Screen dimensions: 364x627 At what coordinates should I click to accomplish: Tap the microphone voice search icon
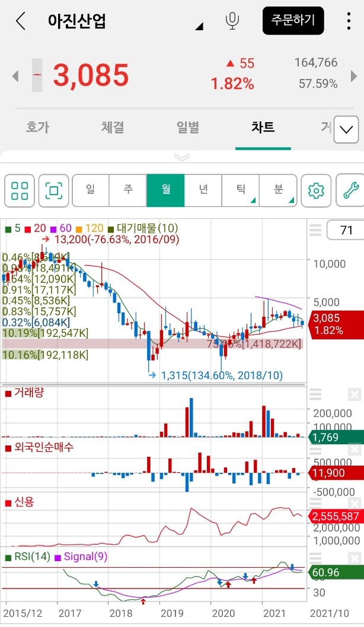232,20
